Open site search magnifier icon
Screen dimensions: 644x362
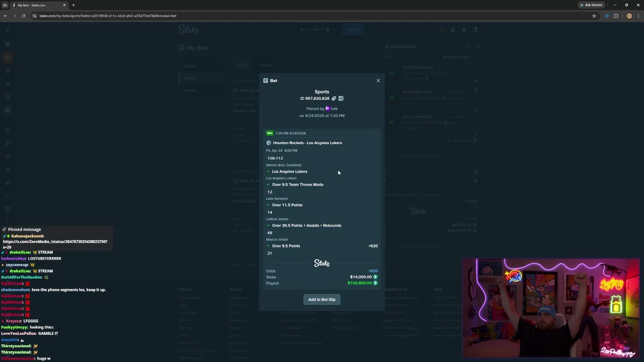441,30
